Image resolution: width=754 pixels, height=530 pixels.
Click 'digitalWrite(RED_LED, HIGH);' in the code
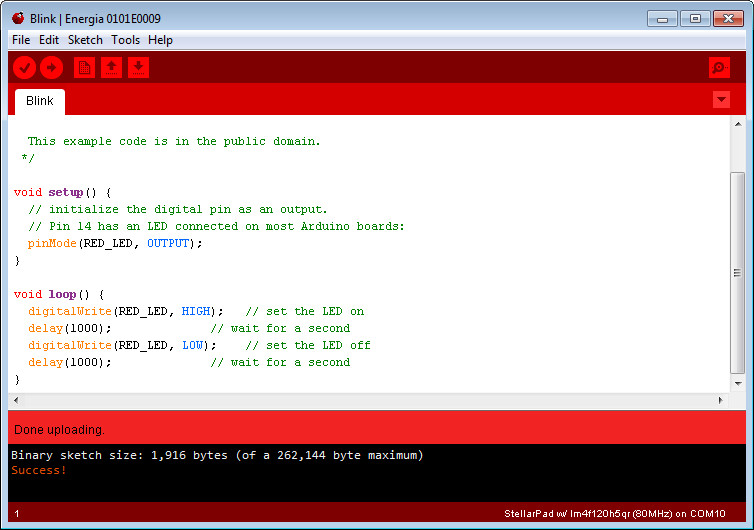pos(126,311)
